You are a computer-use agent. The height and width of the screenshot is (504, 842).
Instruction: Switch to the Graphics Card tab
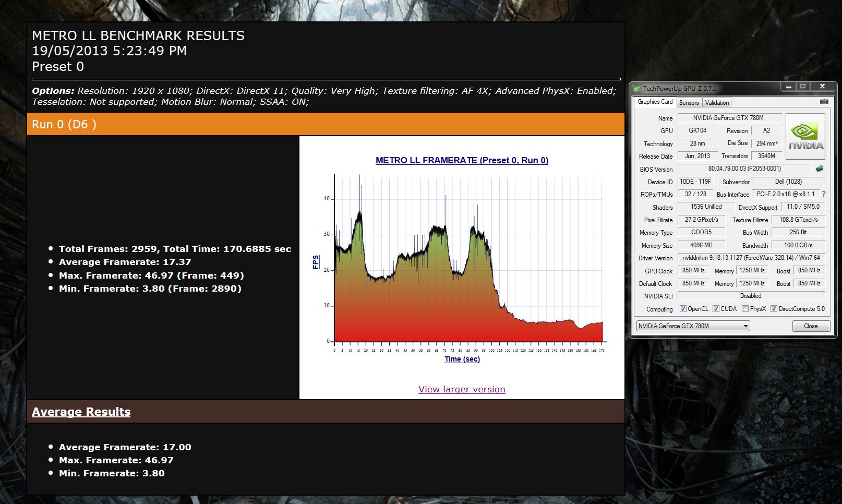[x=655, y=102]
